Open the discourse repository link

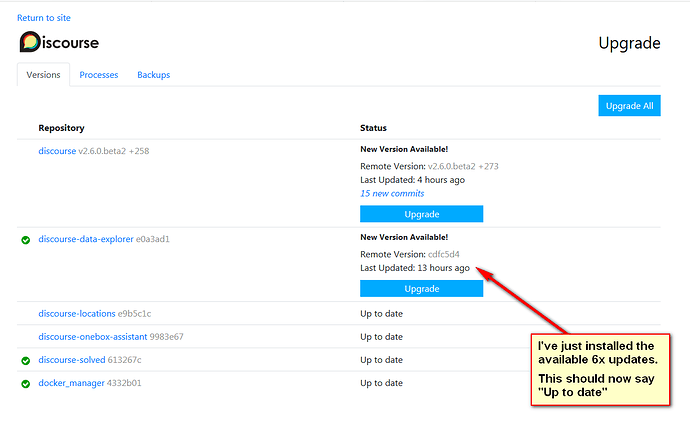tap(57, 151)
